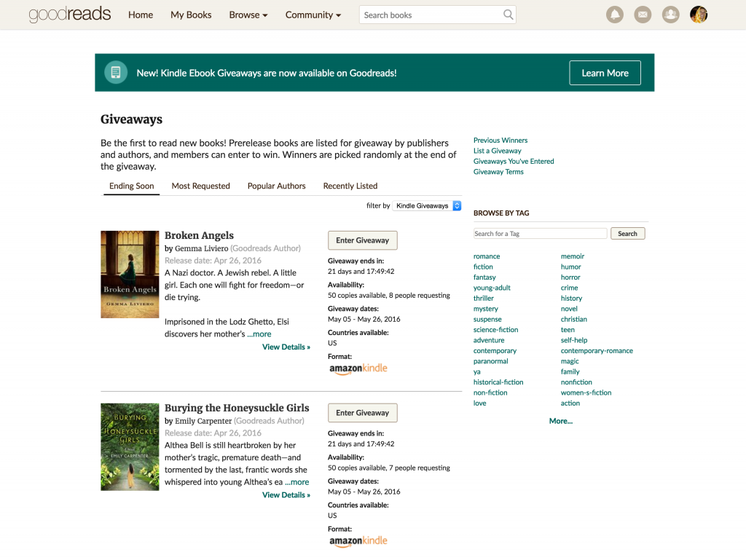746x560 pixels.
Task: Expand the Community menu
Action: (x=313, y=14)
